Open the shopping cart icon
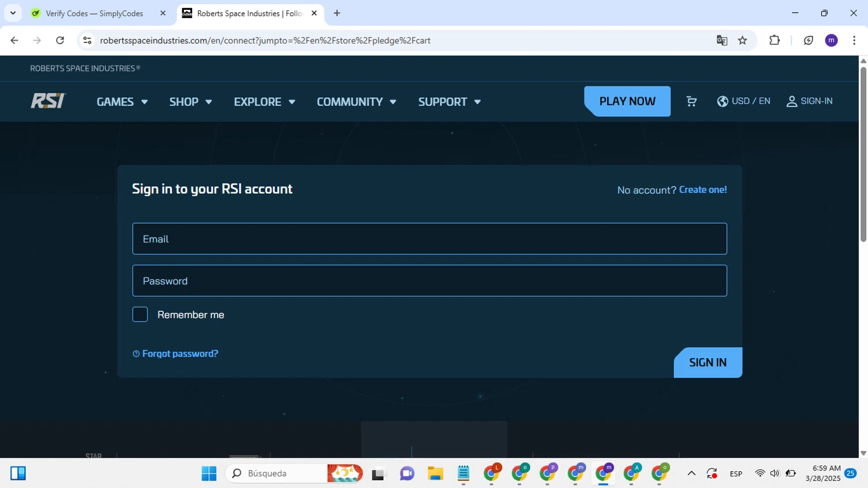868x488 pixels. [692, 101]
